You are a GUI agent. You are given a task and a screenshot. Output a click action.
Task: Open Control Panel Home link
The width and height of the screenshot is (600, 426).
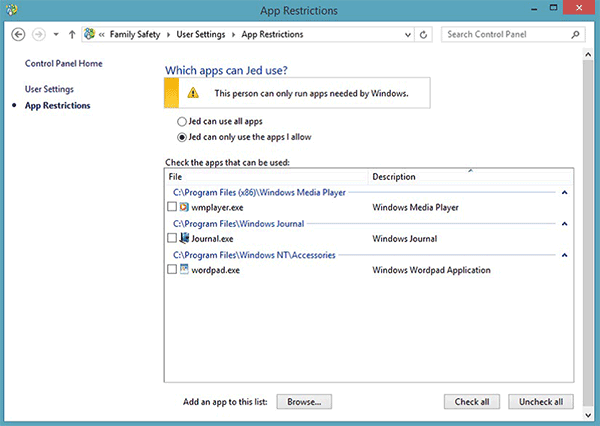click(64, 64)
